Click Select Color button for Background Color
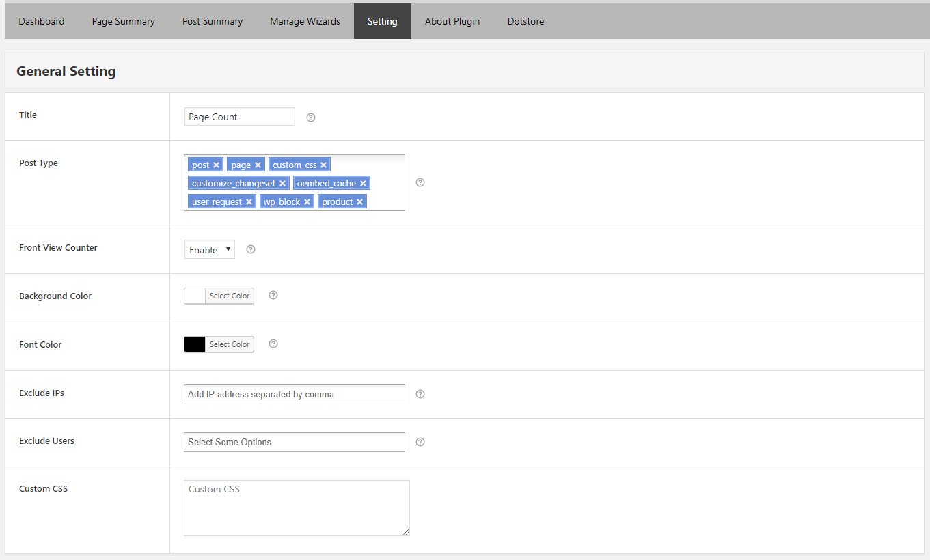The height and width of the screenshot is (560, 930). pos(230,296)
